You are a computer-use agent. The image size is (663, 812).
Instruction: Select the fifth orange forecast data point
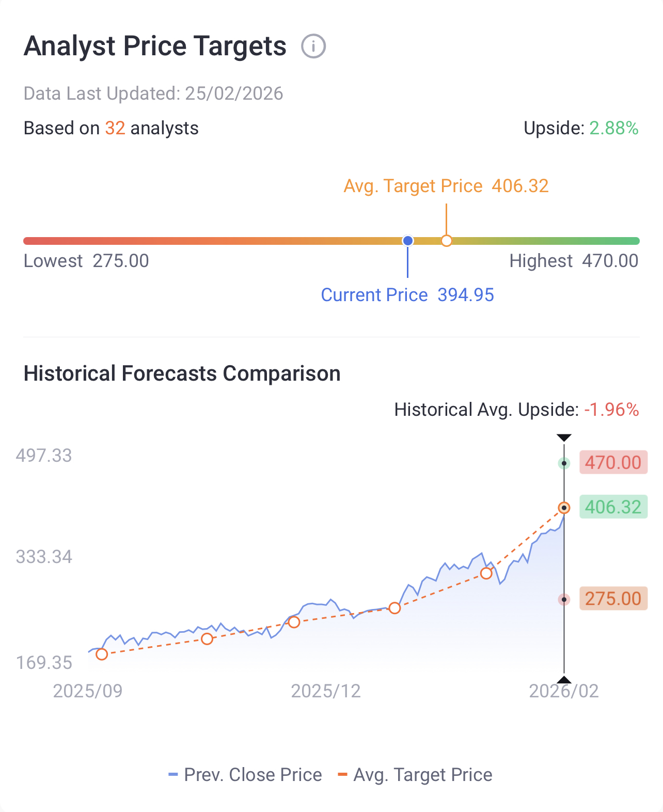point(486,573)
